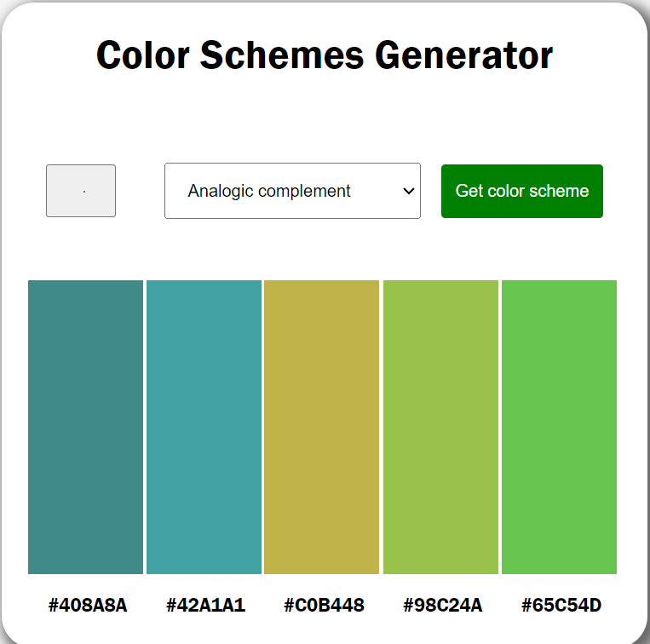Click the small dot inside the color picker

click(x=84, y=192)
